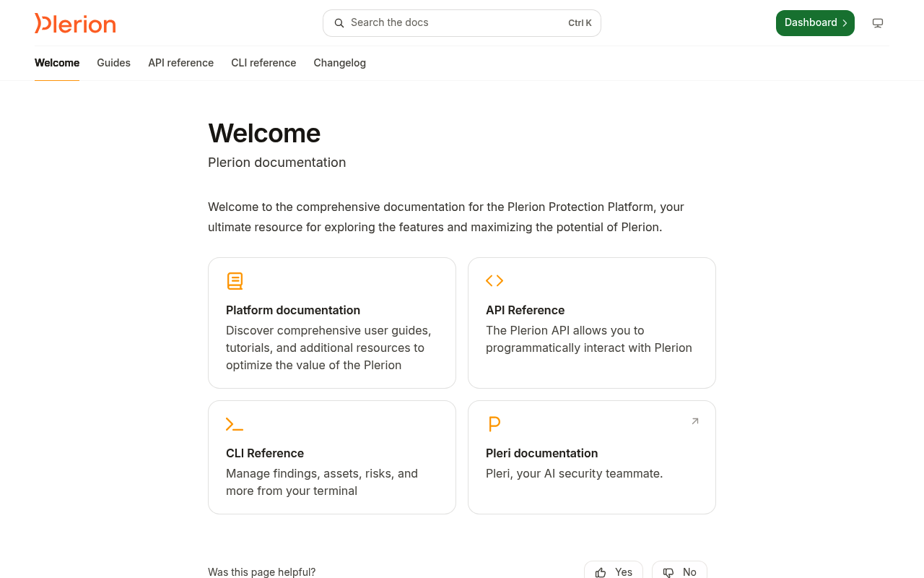Screen dimensions: 924x578
Task: Click the terminal prompt icon on CLI Reference card
Action: [235, 424]
